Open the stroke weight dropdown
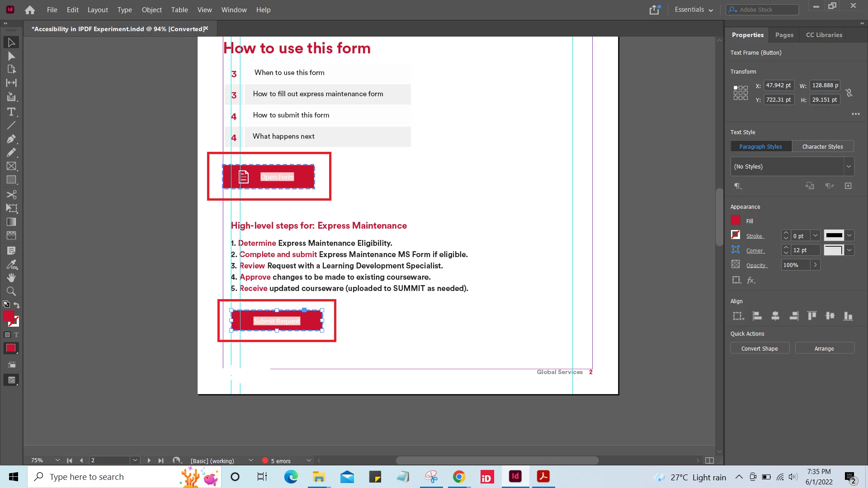The height and width of the screenshot is (488, 868). 815,235
